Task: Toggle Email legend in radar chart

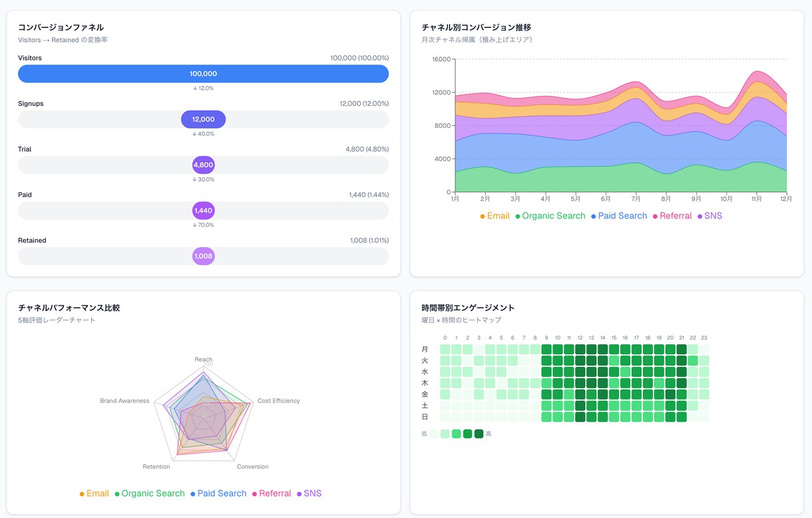Action: point(94,493)
